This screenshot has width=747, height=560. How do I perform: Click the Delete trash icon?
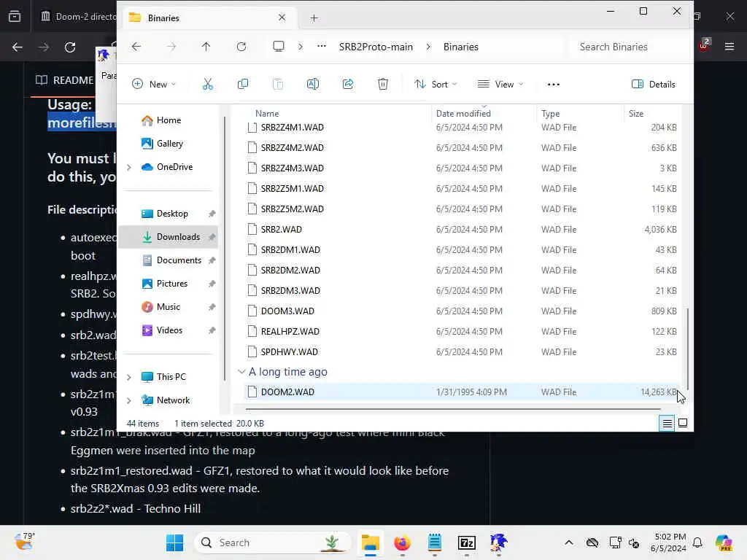click(x=382, y=85)
